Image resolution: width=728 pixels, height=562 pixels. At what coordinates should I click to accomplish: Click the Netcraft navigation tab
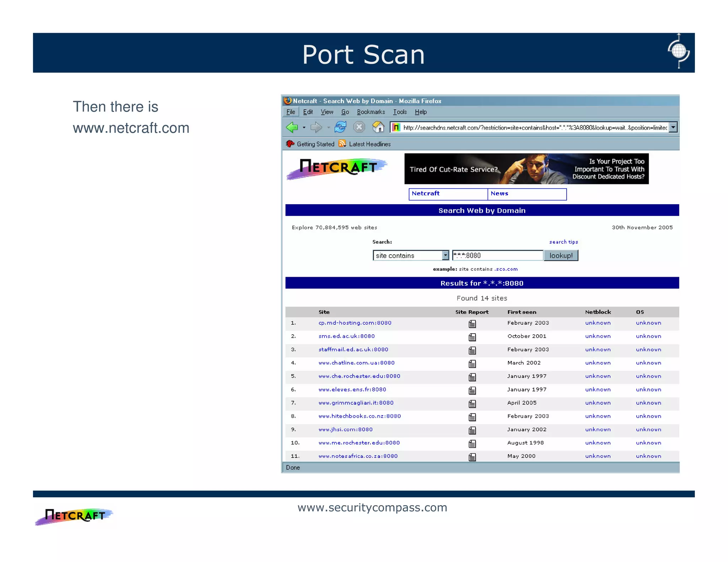coord(448,194)
